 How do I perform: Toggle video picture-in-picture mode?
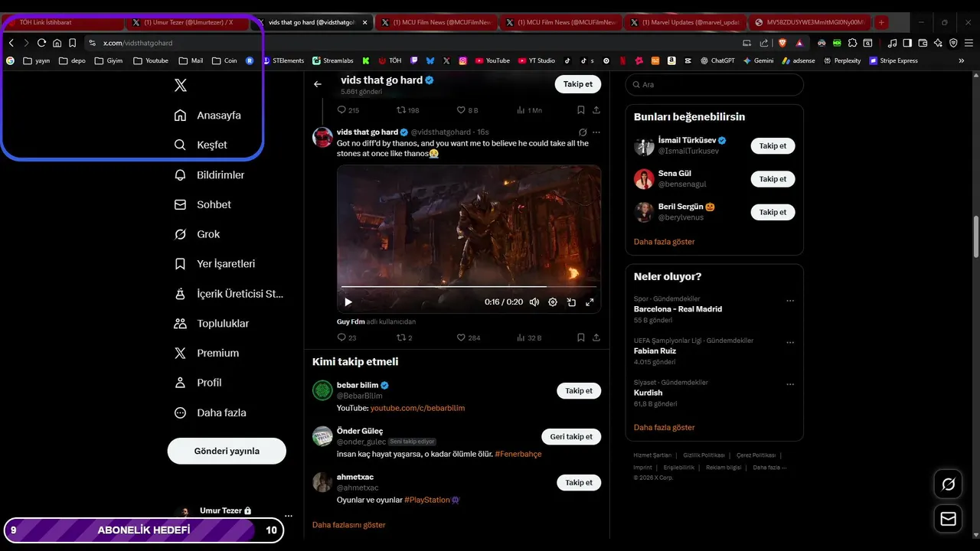[571, 302]
